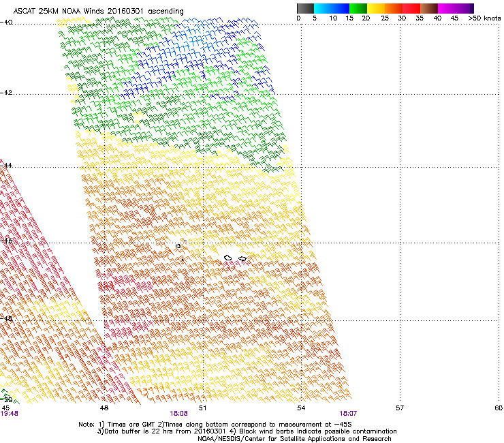Click the -42 latitude axis label
Image resolution: width=504 pixels, height=443 pixels.
pyautogui.click(x=6, y=92)
